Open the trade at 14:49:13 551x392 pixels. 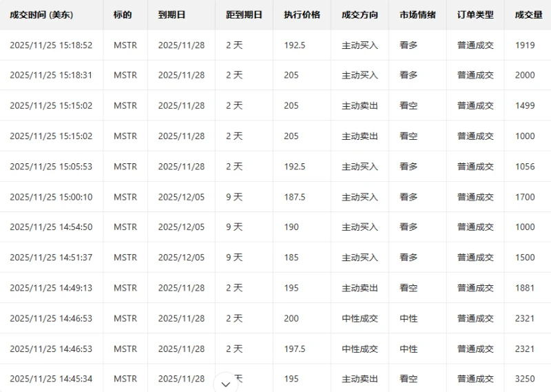point(51,288)
